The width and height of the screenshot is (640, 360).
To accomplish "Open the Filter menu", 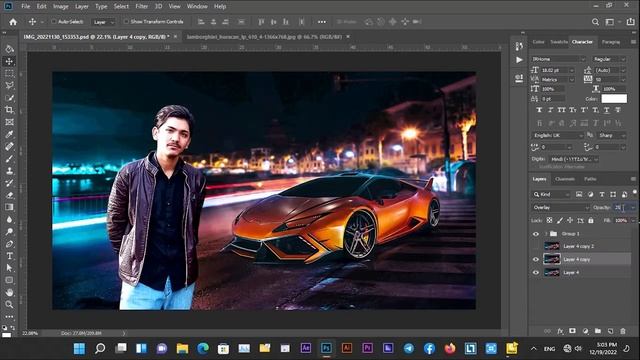I will click(142, 7).
